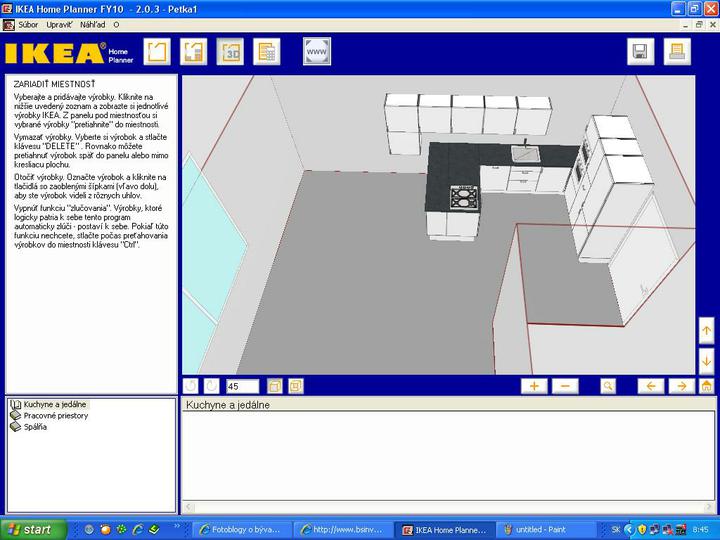Open the furnish room step icon

click(193, 51)
